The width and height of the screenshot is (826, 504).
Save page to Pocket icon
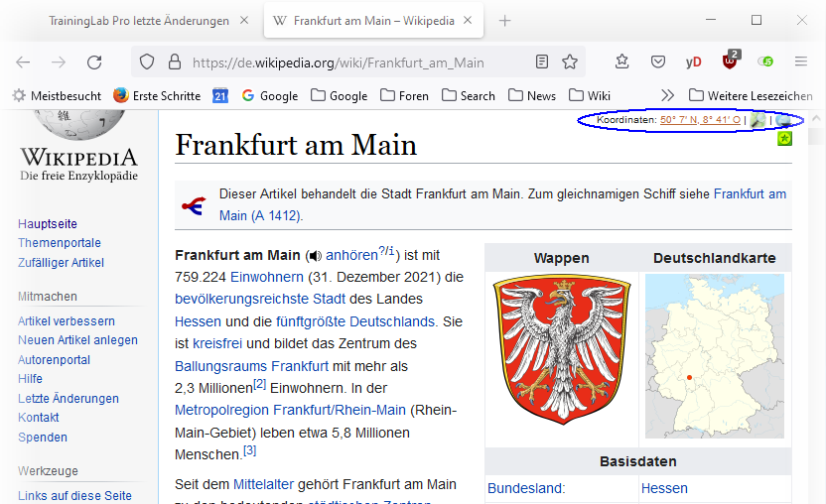tap(658, 63)
